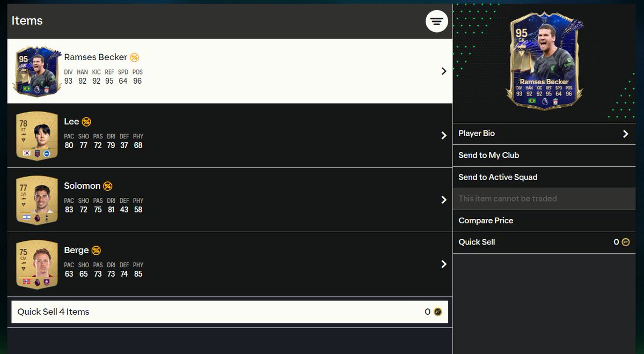Click Solomon PHY stat 58

(x=138, y=210)
